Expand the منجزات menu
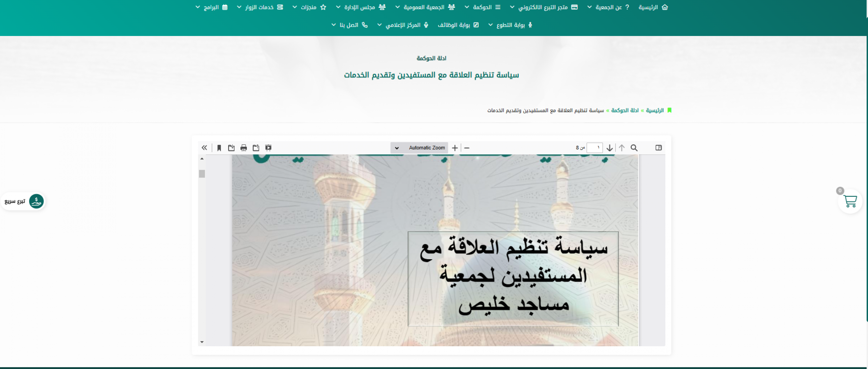The width and height of the screenshot is (868, 369). 309,7
